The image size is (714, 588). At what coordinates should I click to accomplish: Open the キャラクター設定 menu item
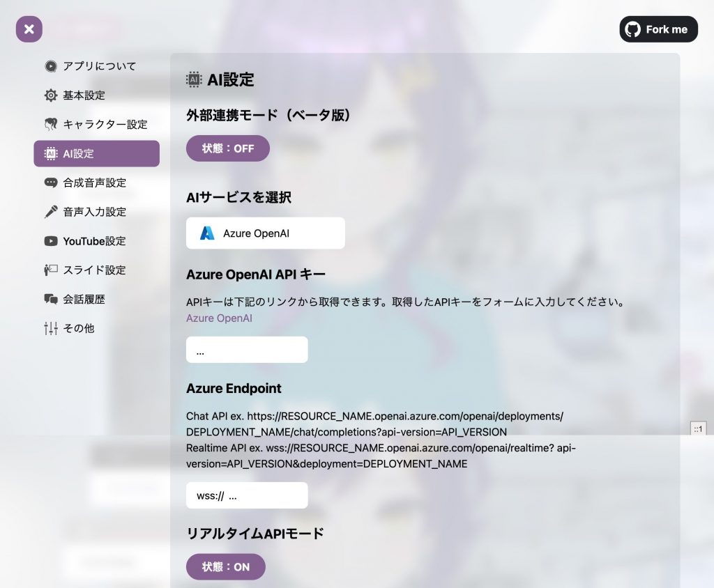[96, 124]
